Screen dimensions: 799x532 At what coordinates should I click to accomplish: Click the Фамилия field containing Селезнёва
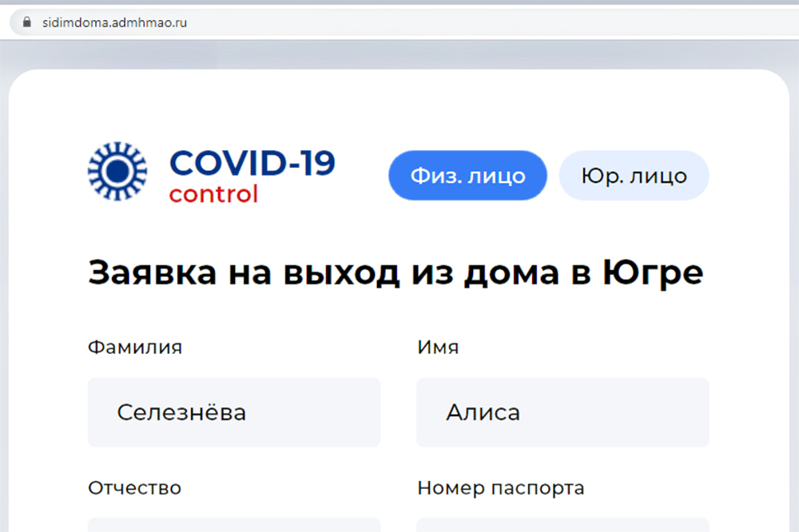point(234,412)
